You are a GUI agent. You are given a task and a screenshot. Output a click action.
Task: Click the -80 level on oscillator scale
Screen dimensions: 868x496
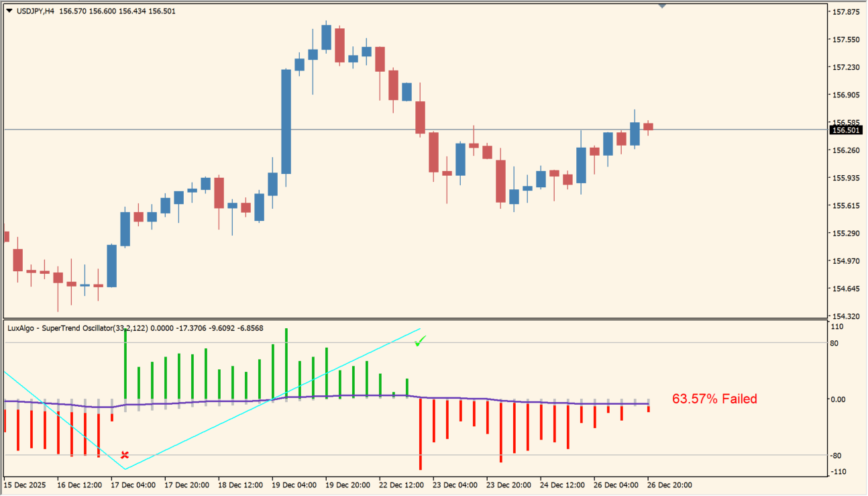837,456
